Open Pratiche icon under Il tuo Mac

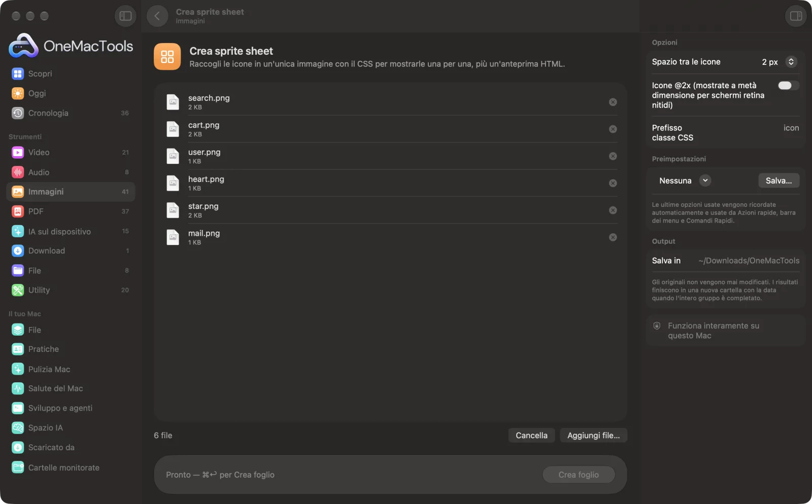pos(18,349)
